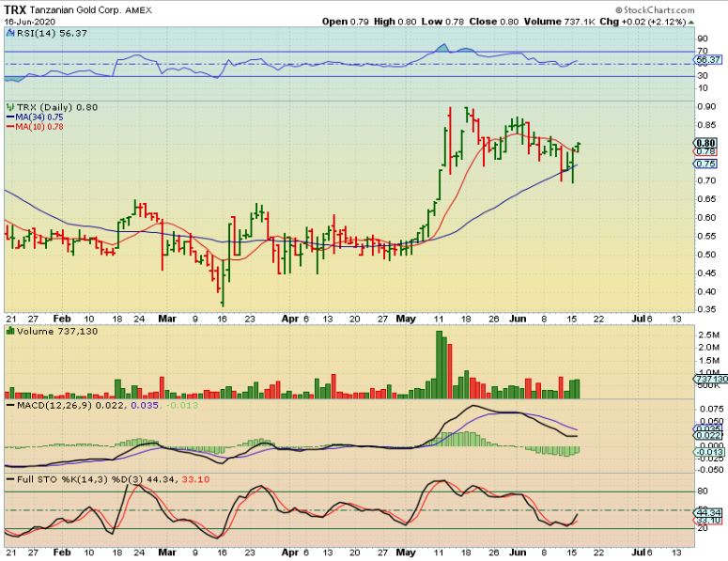Click the Feb label on the upper date axis
Screen dimensions: 728x561
62,319
